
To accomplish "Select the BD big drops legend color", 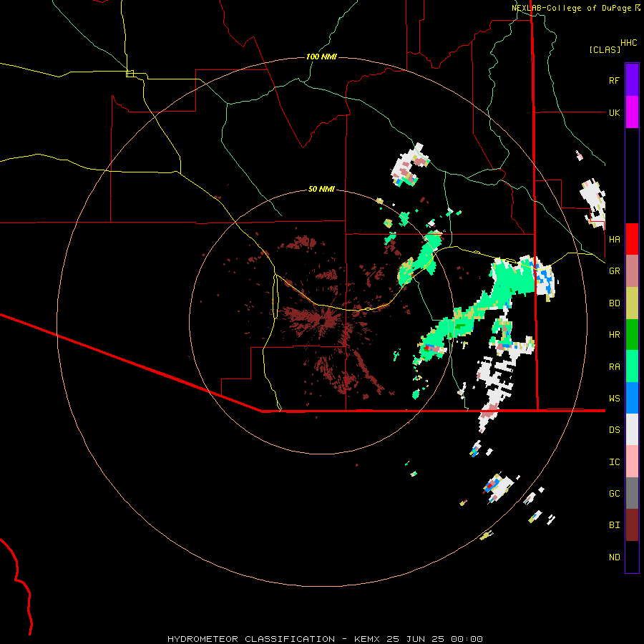I will pos(632,303).
